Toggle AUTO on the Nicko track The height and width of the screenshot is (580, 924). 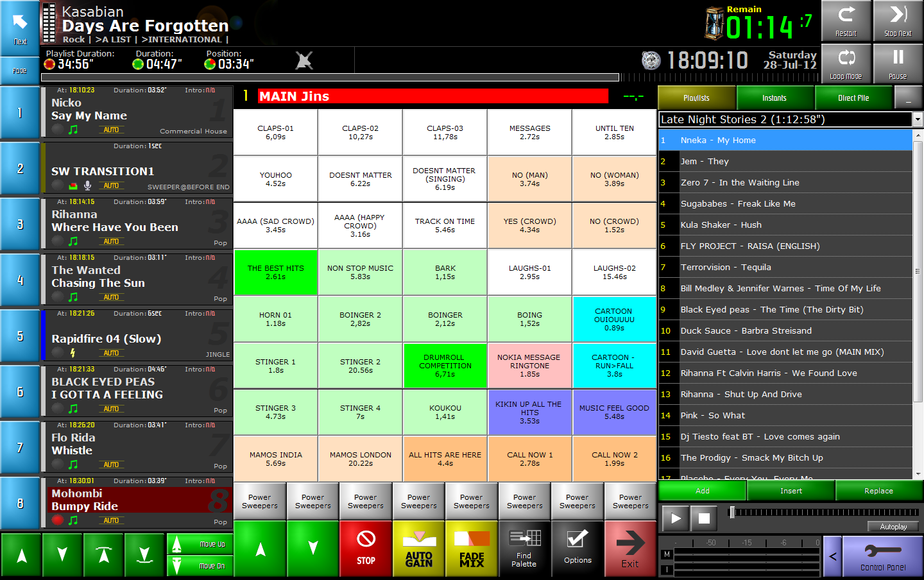click(111, 130)
